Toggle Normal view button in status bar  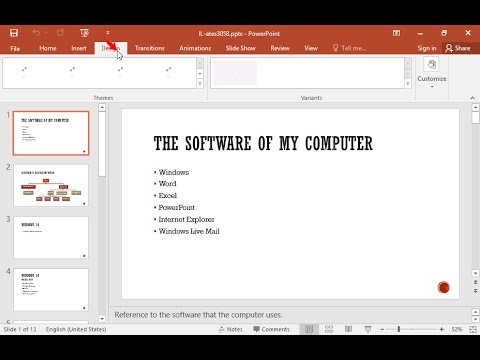click(309, 329)
